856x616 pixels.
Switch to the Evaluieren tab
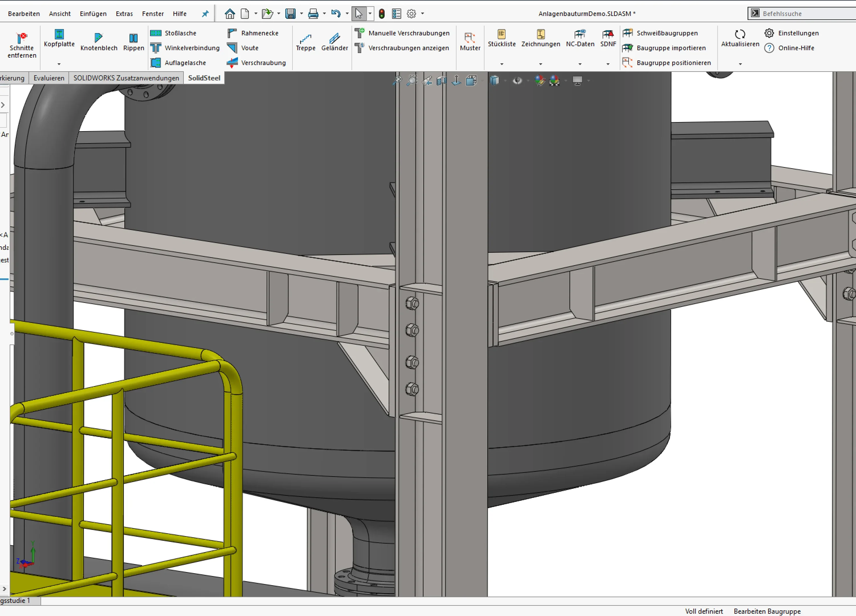pos(49,78)
